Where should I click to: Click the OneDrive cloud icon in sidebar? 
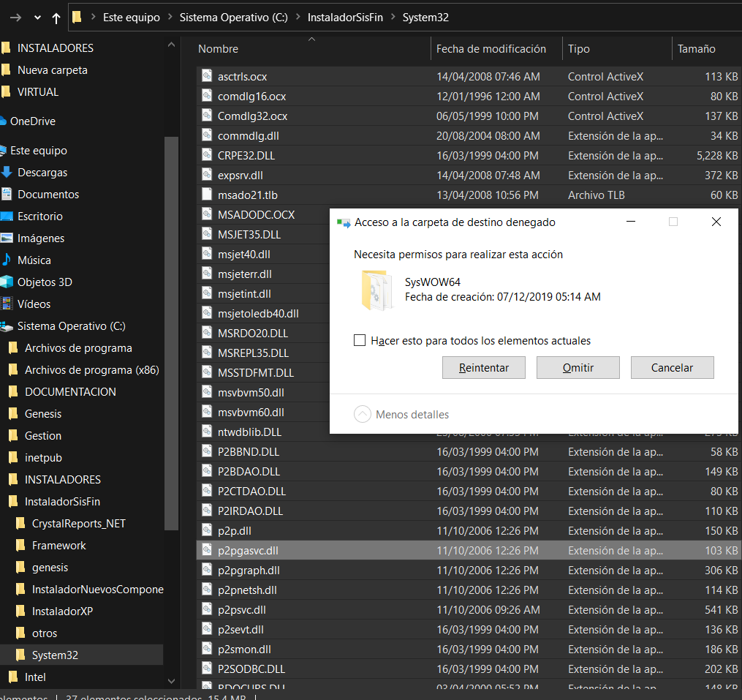[x=4, y=121]
